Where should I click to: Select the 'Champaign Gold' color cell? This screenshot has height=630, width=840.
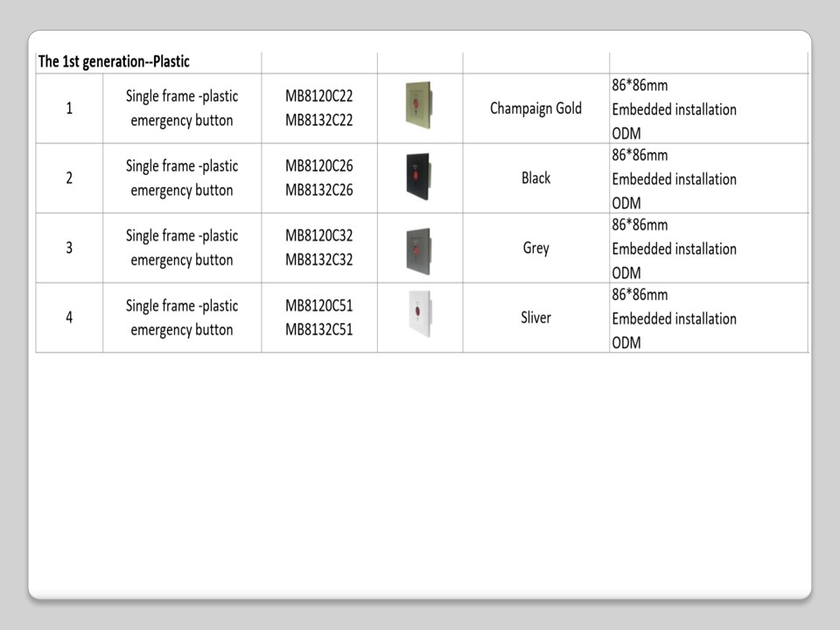pyautogui.click(x=535, y=108)
